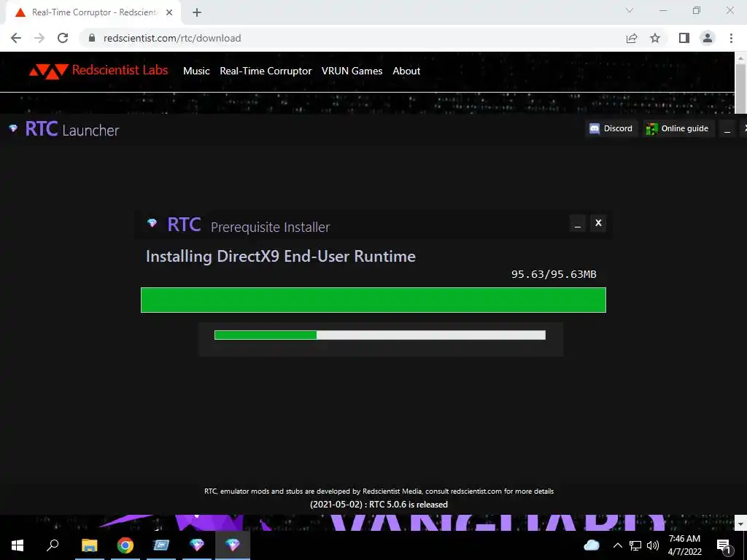Viewport: 747px width, 560px height.
Task: Click 'Installing DirectX9 End-User Runtime' heading
Action: click(x=281, y=256)
